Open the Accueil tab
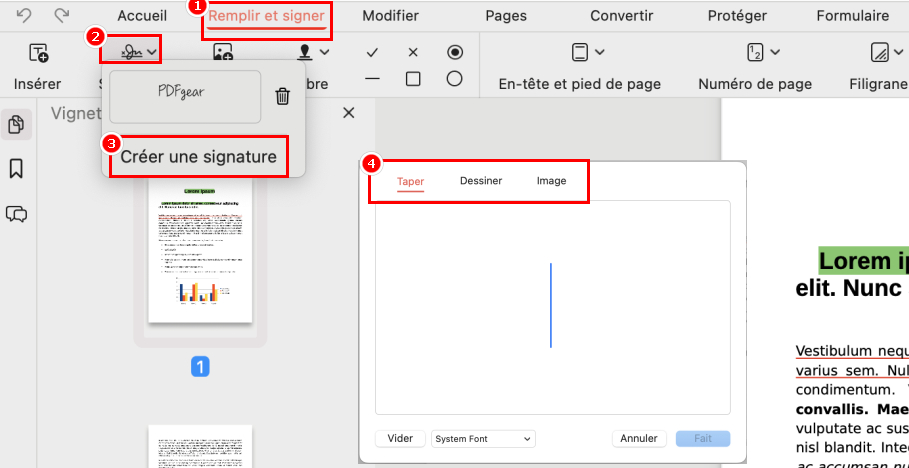The width and height of the screenshot is (909, 468). coord(142,16)
